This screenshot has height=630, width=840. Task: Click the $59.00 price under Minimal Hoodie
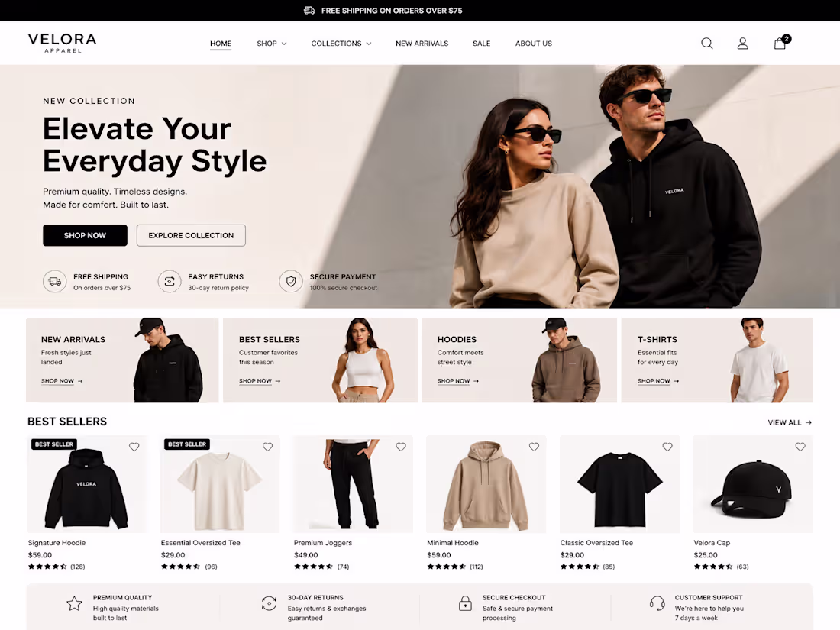(x=439, y=555)
